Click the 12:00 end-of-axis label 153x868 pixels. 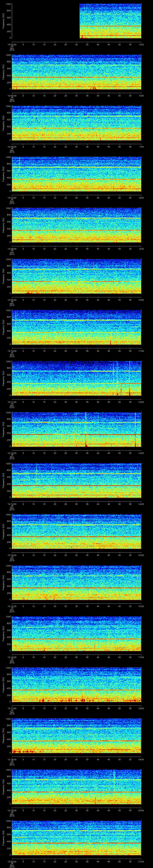(141, 402)
